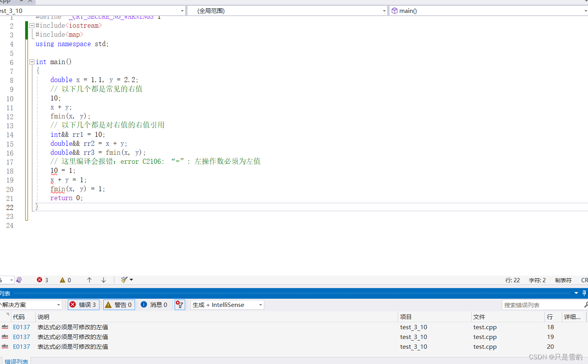Open the E0137 error code link for line 18
Viewport: 588px width, 364px height.
[x=22, y=327]
